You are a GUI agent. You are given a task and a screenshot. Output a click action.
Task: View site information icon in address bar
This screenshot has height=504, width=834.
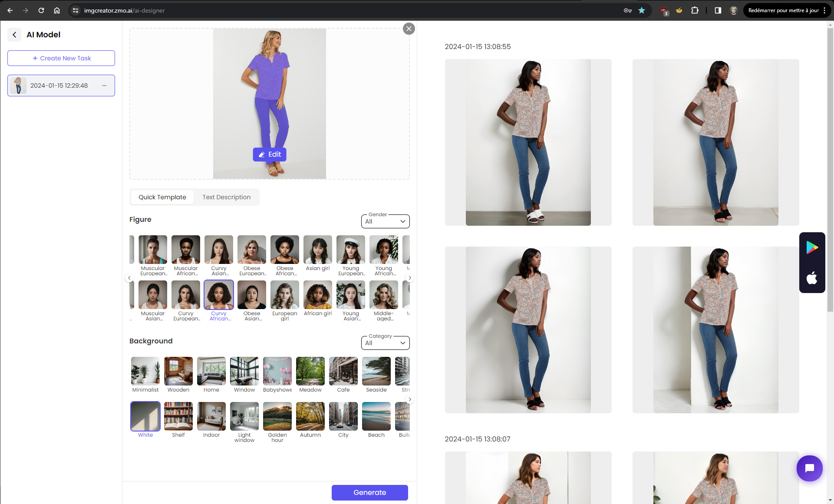click(76, 10)
